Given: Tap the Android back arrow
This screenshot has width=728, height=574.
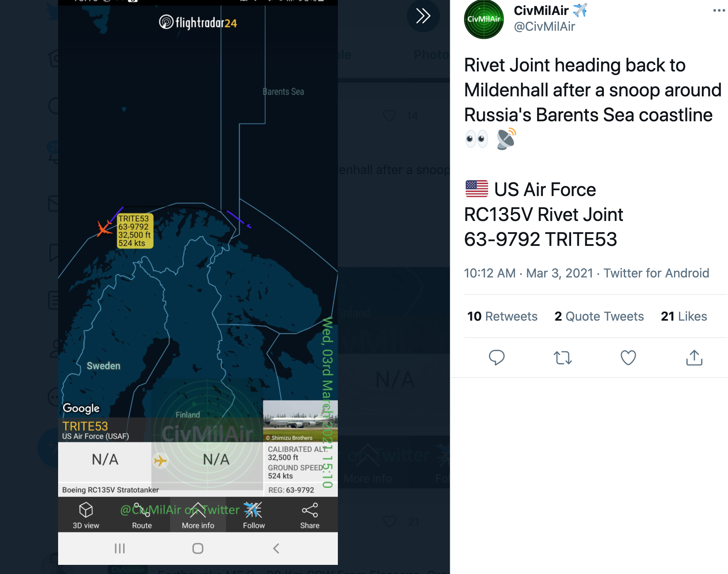Looking at the screenshot, I should (x=276, y=549).
